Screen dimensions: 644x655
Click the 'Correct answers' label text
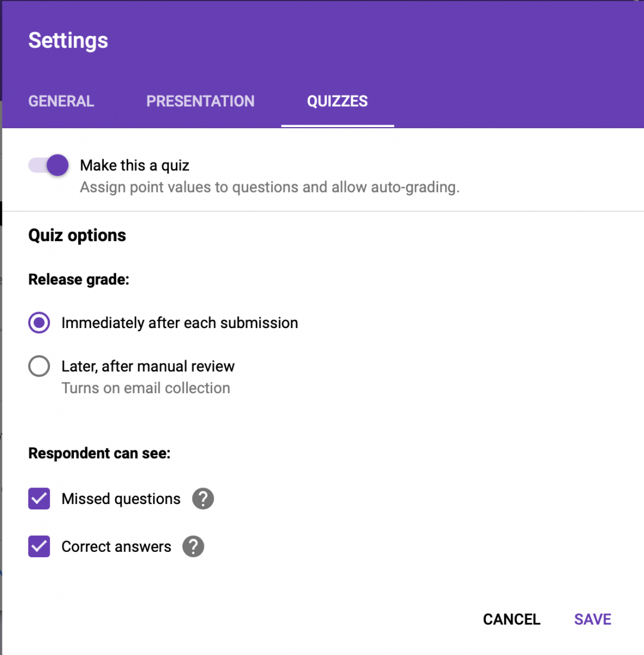(x=116, y=546)
